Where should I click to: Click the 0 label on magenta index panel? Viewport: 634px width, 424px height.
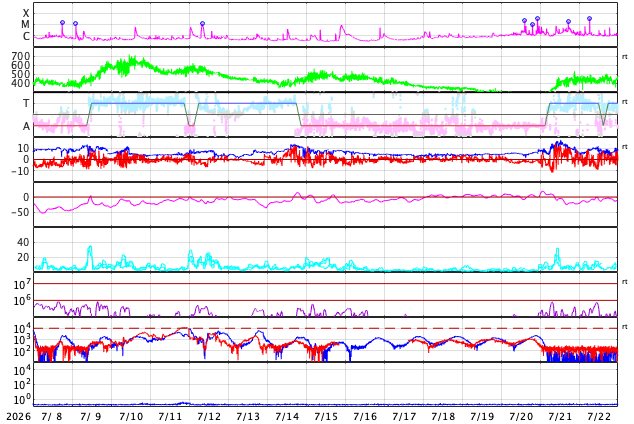26,197
